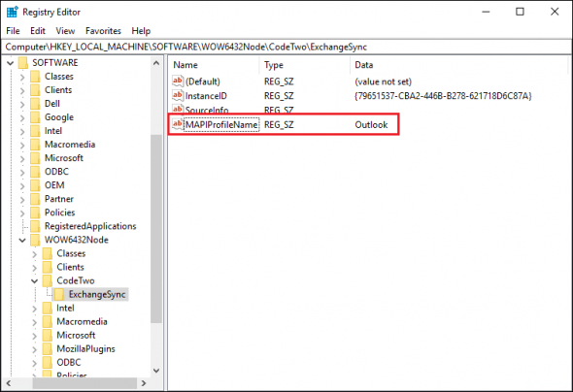The width and height of the screenshot is (573, 392).
Task: Click the Data column header
Action: pyautogui.click(x=363, y=65)
